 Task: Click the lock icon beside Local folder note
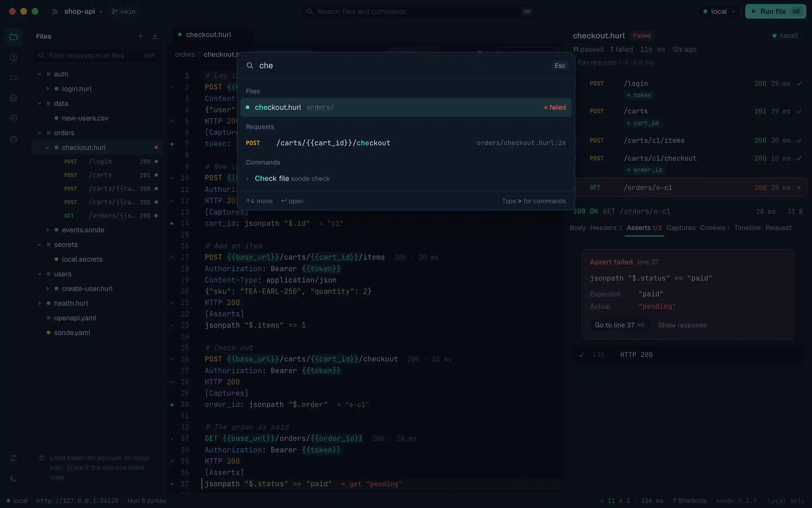point(42,457)
